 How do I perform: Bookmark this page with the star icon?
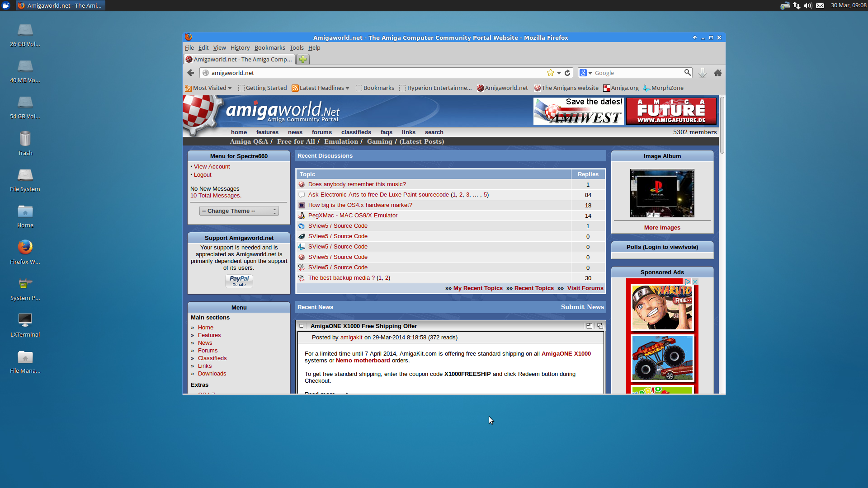[550, 73]
